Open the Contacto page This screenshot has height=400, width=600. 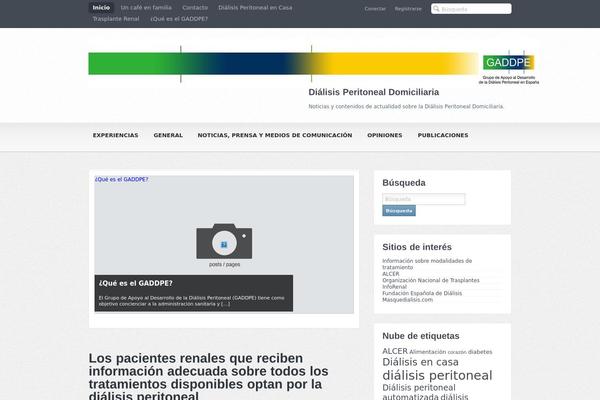pos(195,7)
